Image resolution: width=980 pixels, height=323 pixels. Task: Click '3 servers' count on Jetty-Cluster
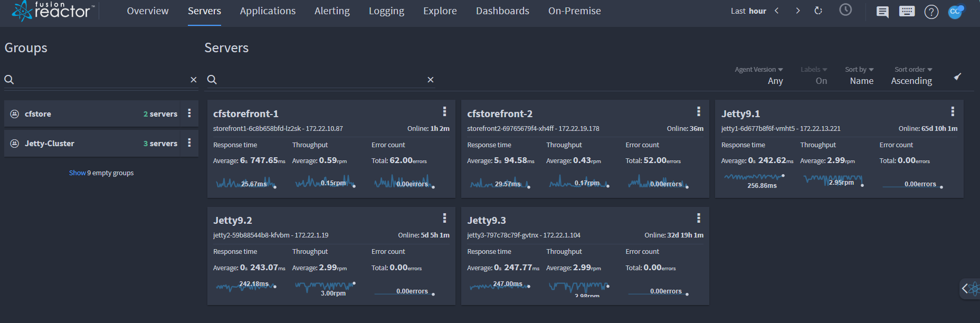[160, 144]
